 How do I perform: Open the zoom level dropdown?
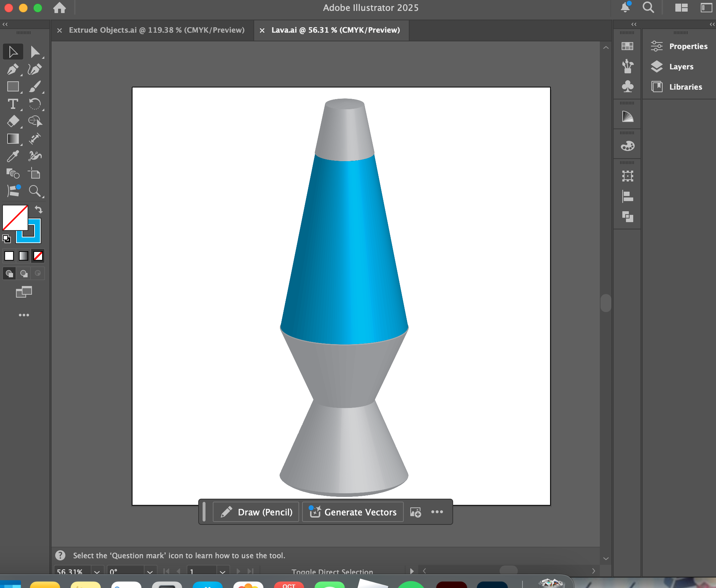click(x=96, y=571)
